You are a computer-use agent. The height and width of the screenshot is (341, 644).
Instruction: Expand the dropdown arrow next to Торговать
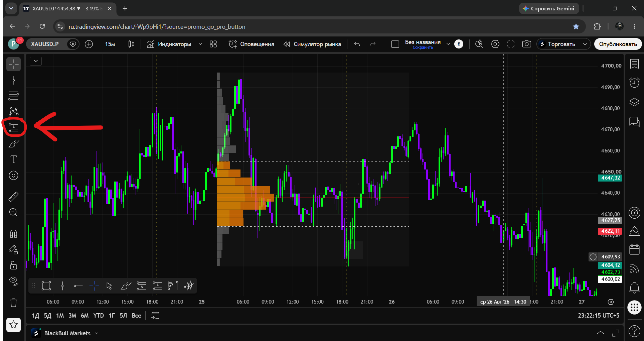click(585, 44)
